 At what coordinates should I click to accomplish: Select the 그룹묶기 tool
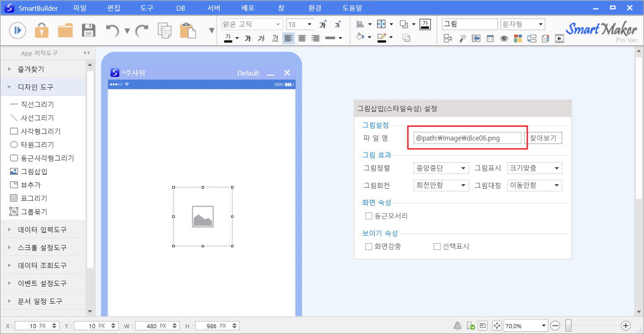(x=29, y=211)
